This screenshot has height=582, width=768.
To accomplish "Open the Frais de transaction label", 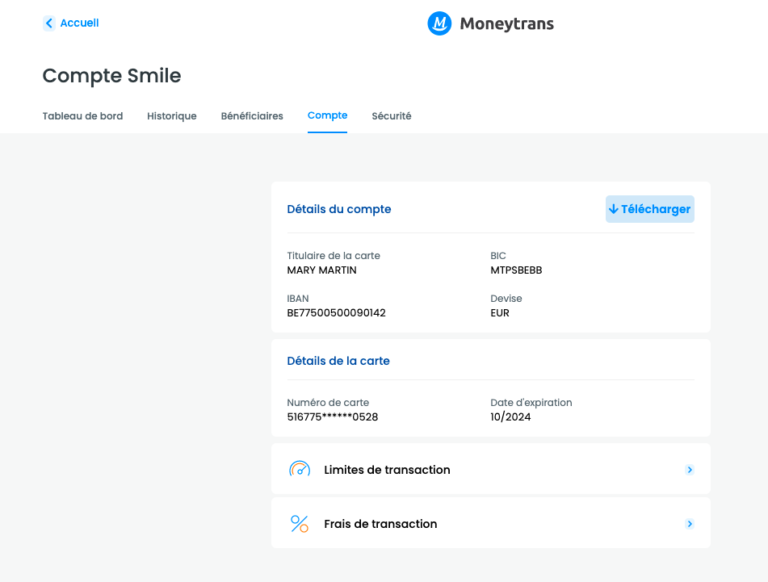I will pos(380,524).
